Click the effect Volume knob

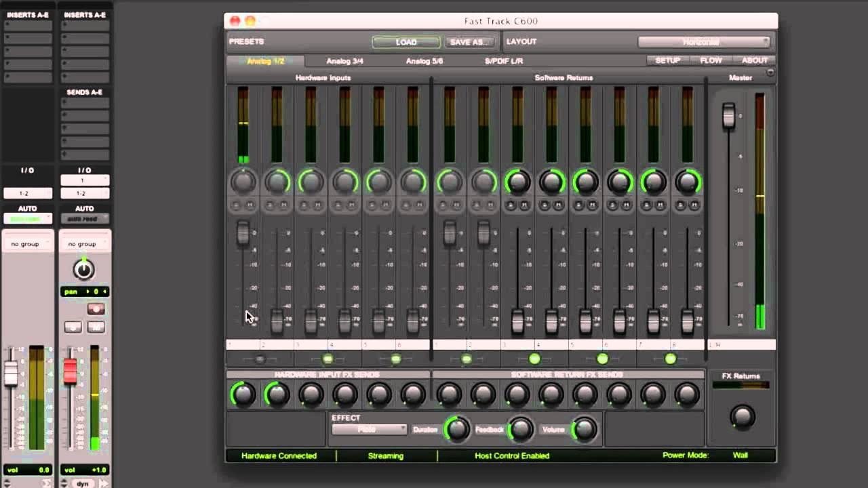coord(584,429)
